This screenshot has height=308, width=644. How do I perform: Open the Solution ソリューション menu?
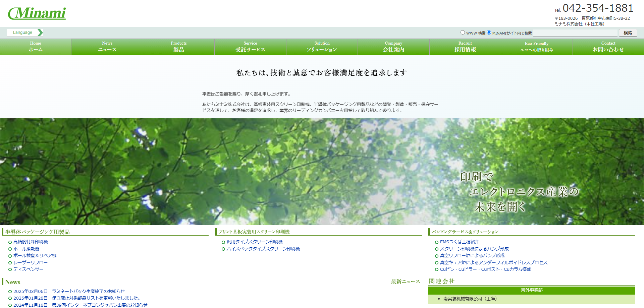tap(322, 47)
